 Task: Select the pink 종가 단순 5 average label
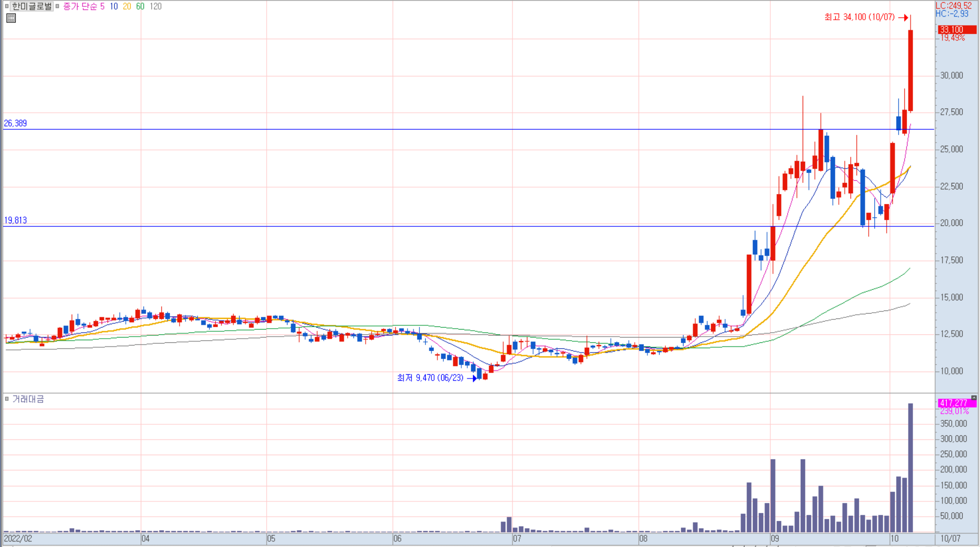point(84,6)
